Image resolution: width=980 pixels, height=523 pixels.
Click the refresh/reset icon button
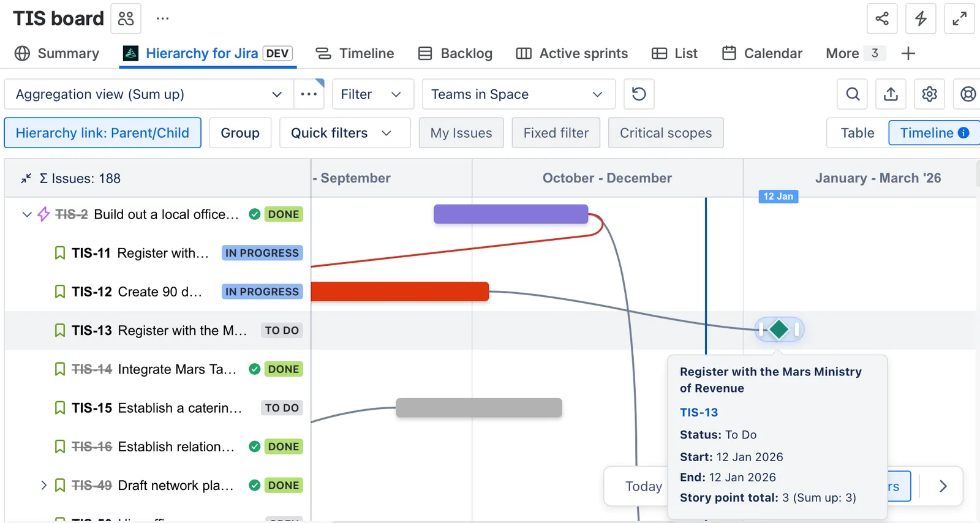(x=639, y=94)
